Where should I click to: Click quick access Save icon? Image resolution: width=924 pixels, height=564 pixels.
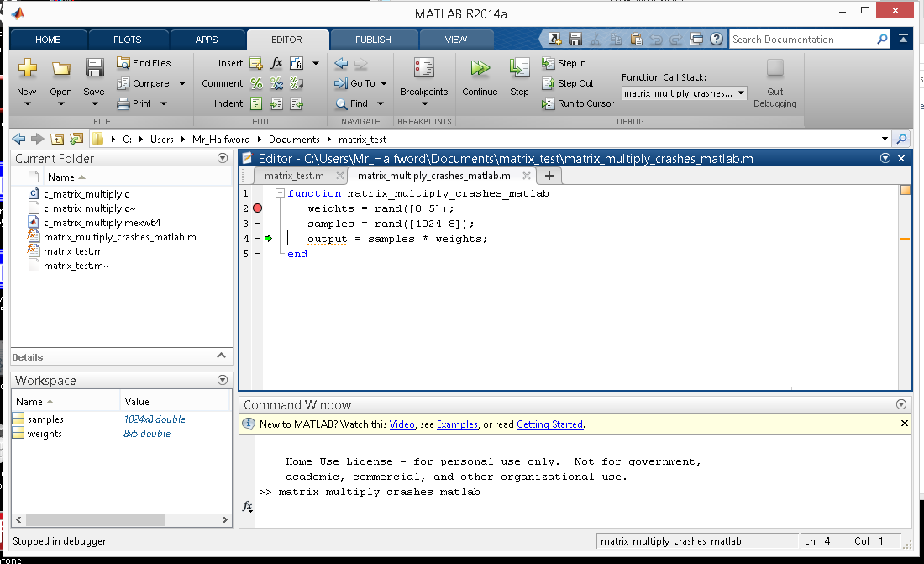coord(575,39)
